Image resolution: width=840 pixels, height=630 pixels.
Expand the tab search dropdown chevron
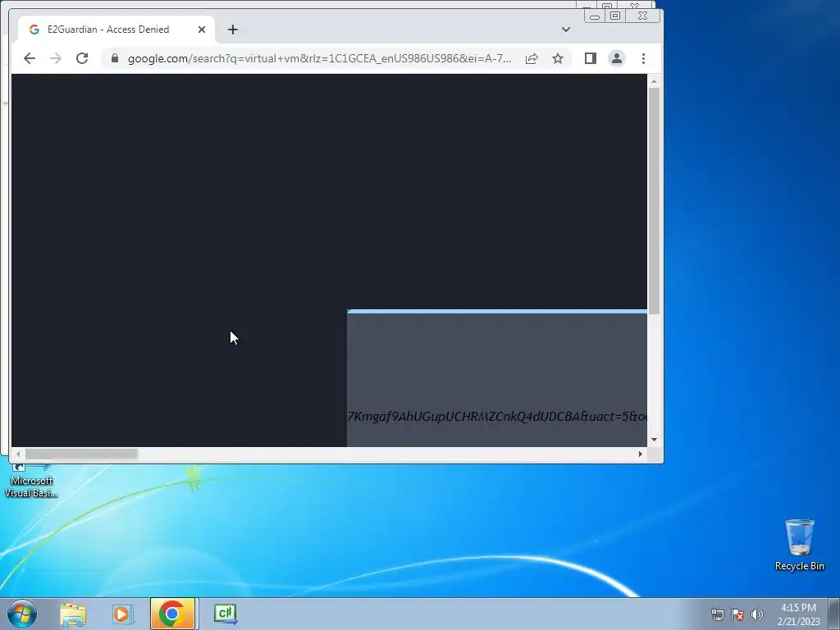(566, 30)
